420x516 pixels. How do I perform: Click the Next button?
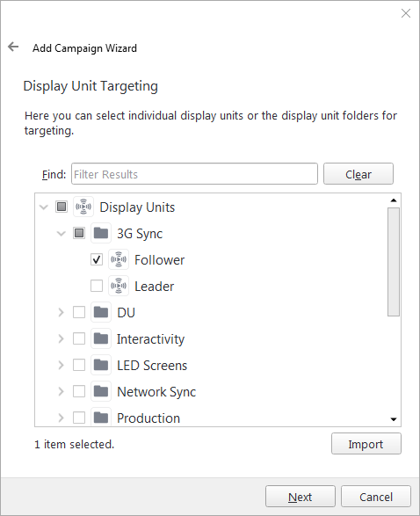[x=301, y=497]
